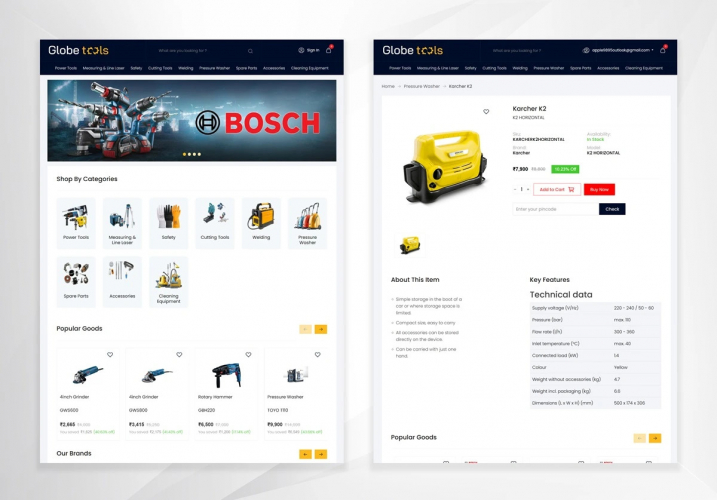717x500 pixels.
Task: Select Karcher K2 product thumbnail
Action: pyautogui.click(x=410, y=245)
